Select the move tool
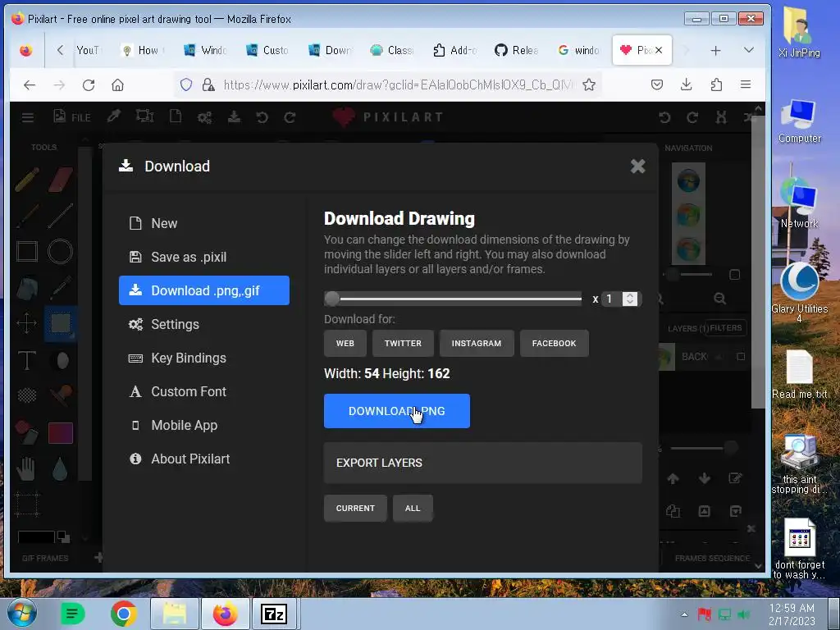Screen dimensions: 840x630 (x=27, y=323)
